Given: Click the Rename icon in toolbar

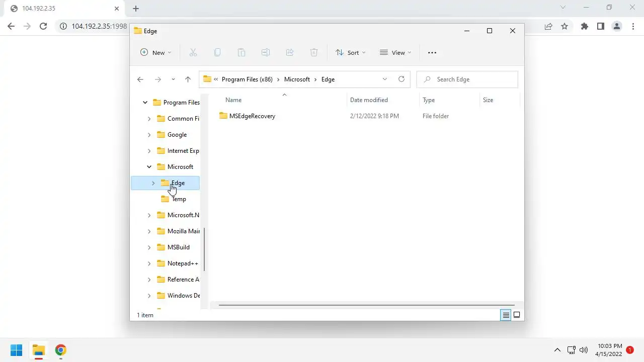Looking at the screenshot, I should (x=266, y=52).
